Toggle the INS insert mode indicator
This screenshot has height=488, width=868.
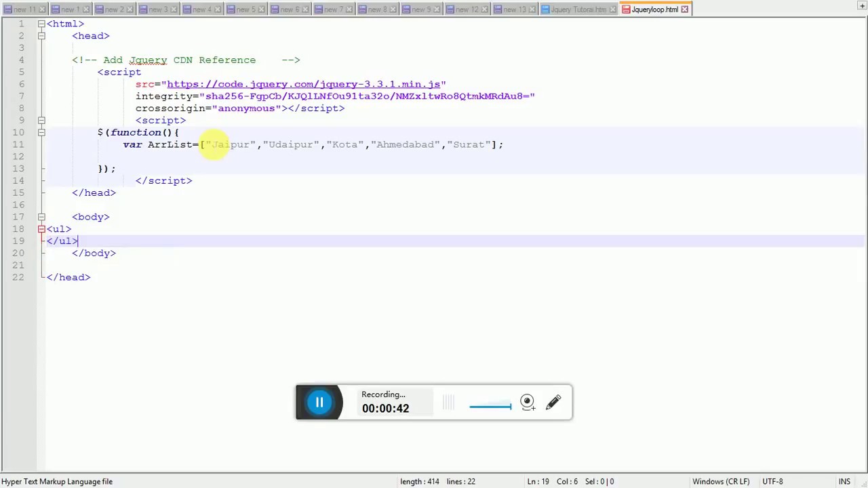pos(844,481)
